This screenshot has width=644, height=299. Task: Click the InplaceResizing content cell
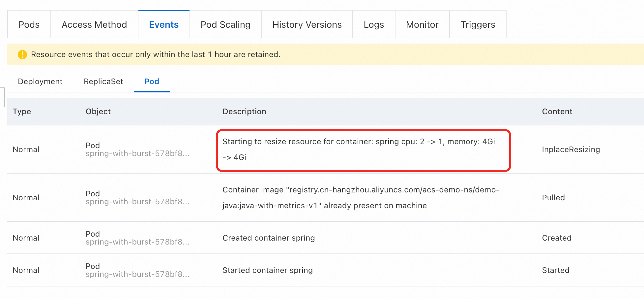tap(571, 149)
